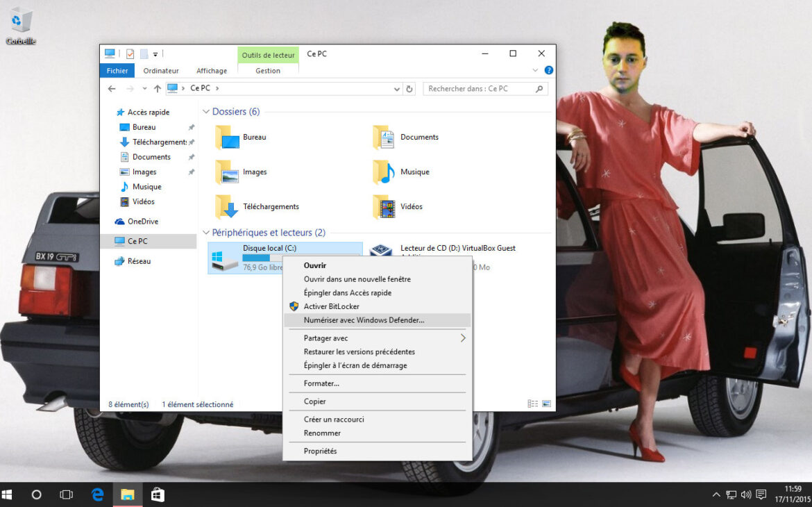This screenshot has width=812, height=507.
Task: Click the Rechercher dans Ce PC field
Action: (479, 89)
